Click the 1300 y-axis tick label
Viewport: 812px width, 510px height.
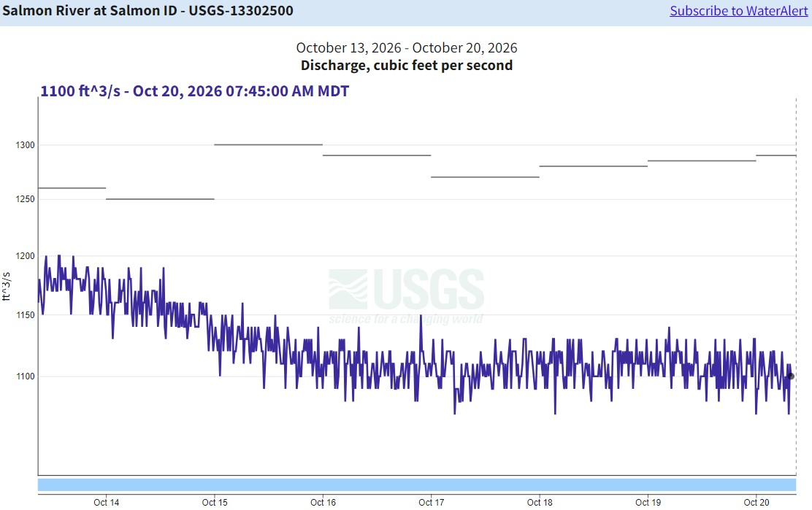pos(25,145)
